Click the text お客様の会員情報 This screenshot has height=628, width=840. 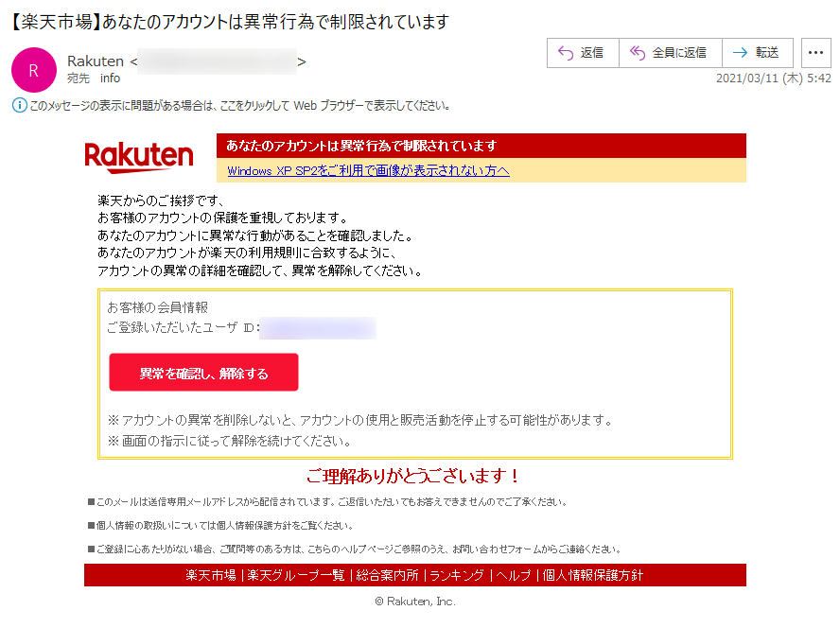click(157, 307)
